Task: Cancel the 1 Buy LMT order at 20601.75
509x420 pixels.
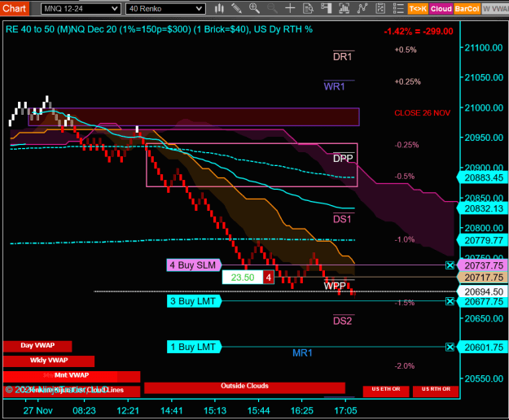Action: [450, 348]
